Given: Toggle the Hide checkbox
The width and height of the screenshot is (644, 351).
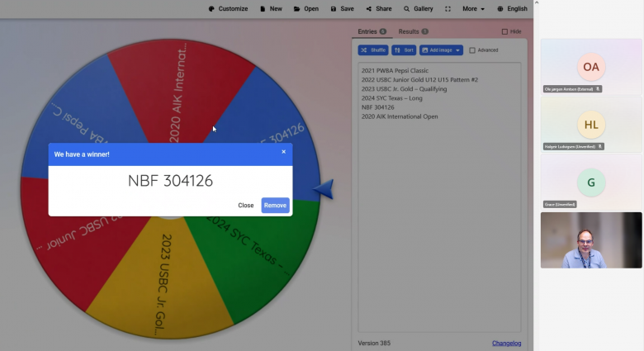Looking at the screenshot, I should click(505, 31).
